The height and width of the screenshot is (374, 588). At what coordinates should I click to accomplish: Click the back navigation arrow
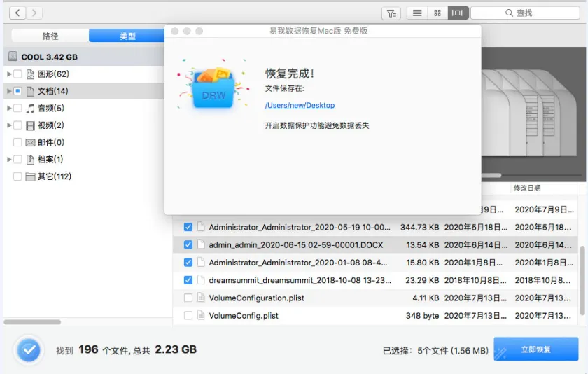pos(17,13)
